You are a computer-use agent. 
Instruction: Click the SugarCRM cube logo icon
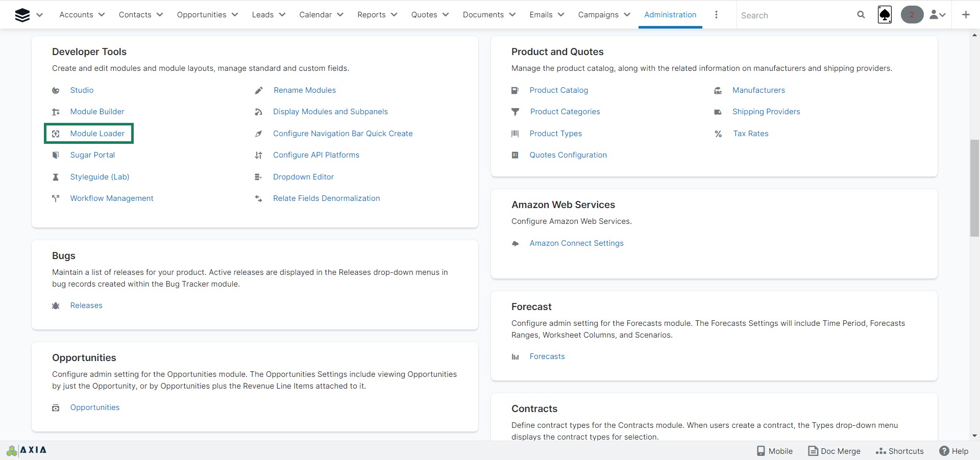point(22,15)
